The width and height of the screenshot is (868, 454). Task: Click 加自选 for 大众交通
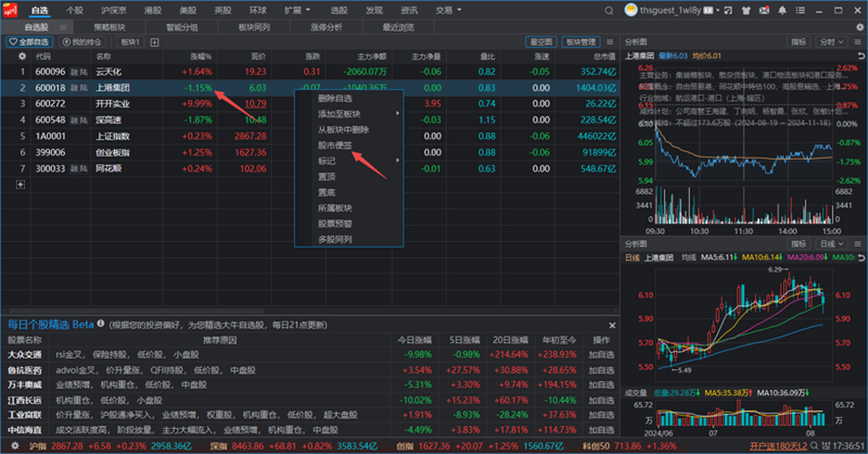coord(601,355)
